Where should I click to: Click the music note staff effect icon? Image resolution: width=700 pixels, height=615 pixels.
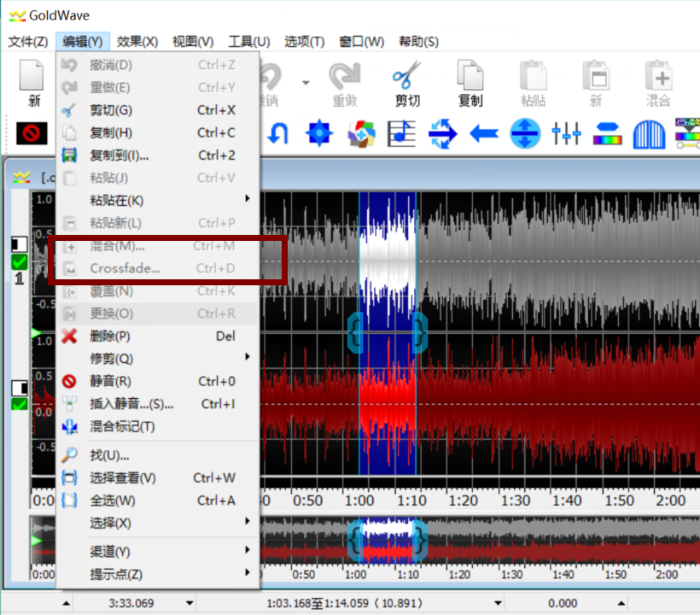(x=401, y=133)
